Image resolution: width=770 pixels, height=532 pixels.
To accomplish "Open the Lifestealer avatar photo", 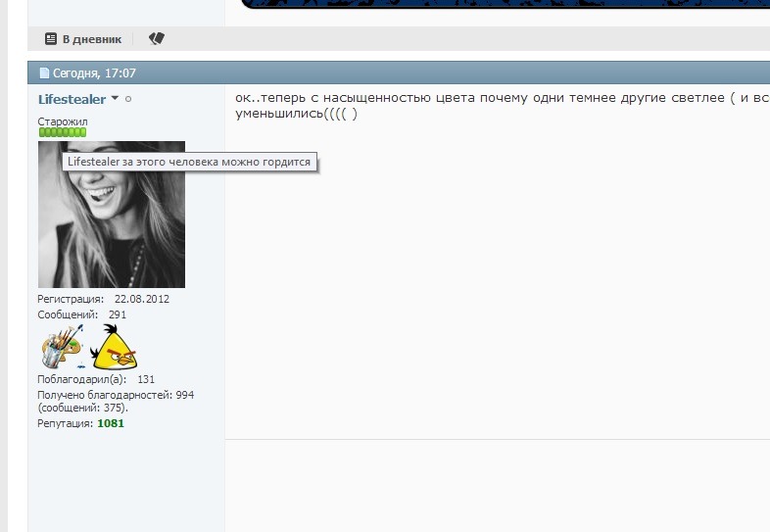I will 112,215.
